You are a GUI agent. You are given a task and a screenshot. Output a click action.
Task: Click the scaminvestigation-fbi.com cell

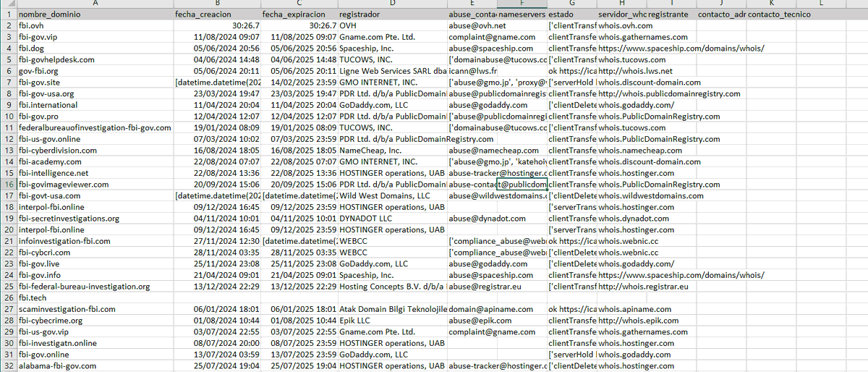95,309
